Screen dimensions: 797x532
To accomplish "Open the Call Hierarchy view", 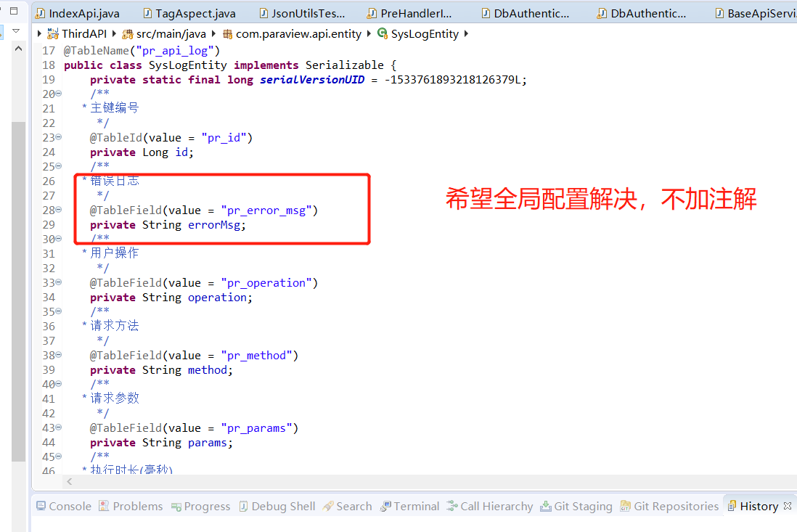I will 490,506.
